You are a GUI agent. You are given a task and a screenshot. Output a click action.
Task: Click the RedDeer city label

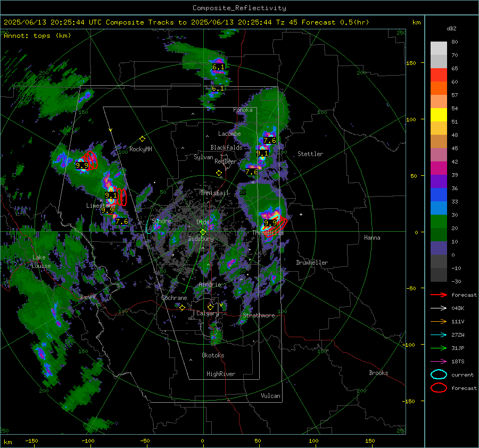[226, 161]
